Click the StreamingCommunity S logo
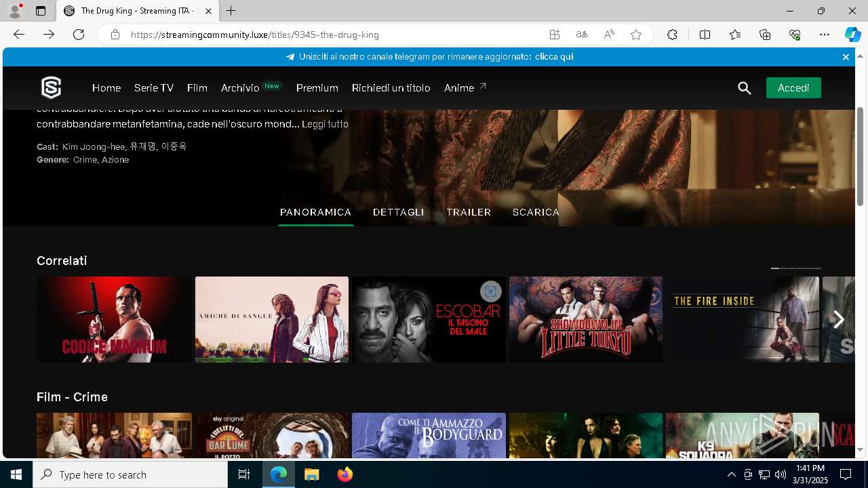Screen dimensions: 868x488 coord(51,87)
